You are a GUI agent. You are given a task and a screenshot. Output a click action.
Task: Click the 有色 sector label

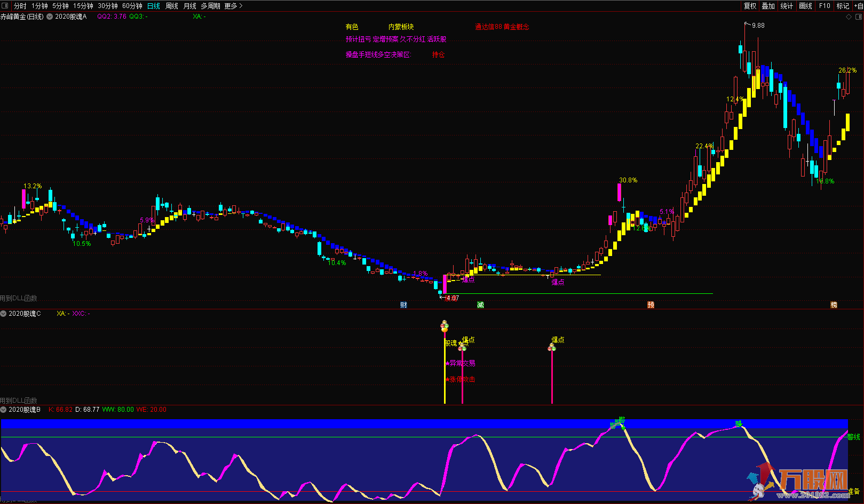tap(352, 27)
